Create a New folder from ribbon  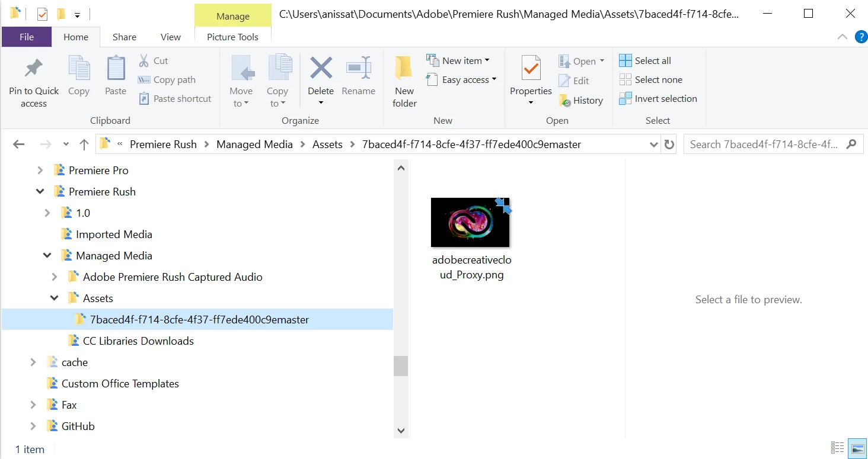404,82
